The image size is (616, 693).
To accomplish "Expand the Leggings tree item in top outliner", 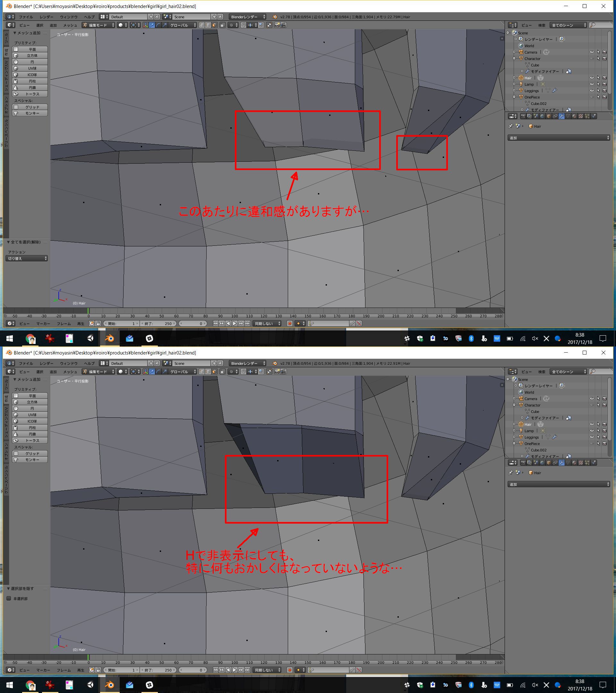I will 514,90.
